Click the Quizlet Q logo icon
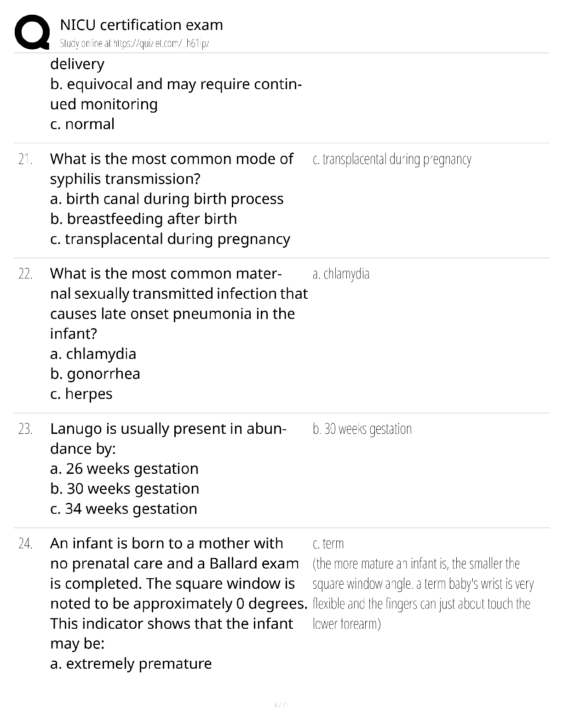Image resolution: width=563 pixels, height=728 pixels. tap(32, 32)
